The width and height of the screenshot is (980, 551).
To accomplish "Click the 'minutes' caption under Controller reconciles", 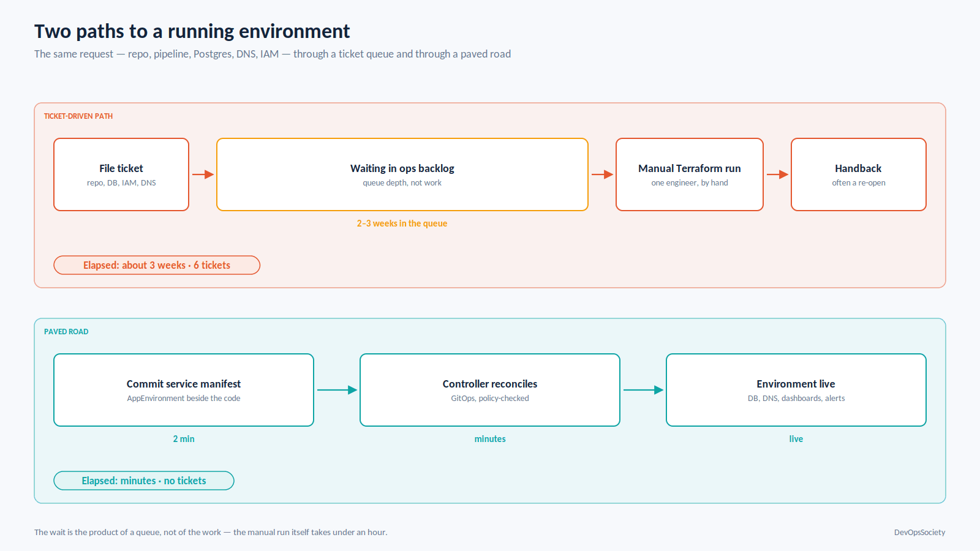I will (x=490, y=439).
